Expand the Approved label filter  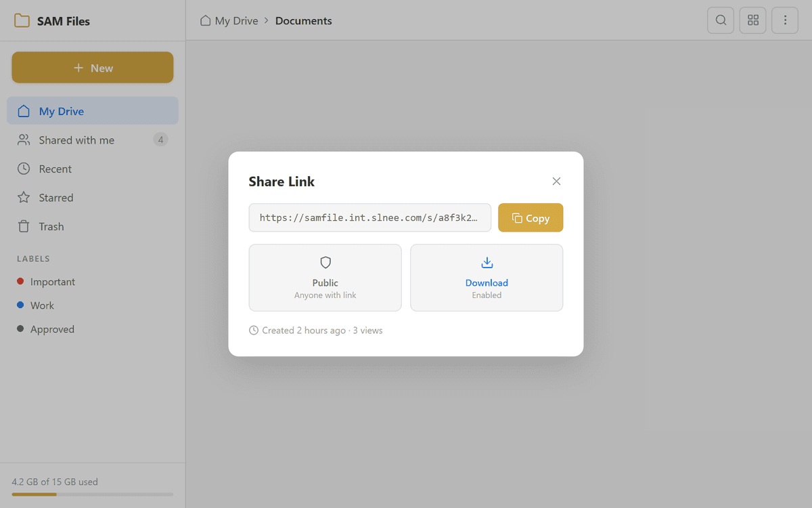click(x=50, y=329)
